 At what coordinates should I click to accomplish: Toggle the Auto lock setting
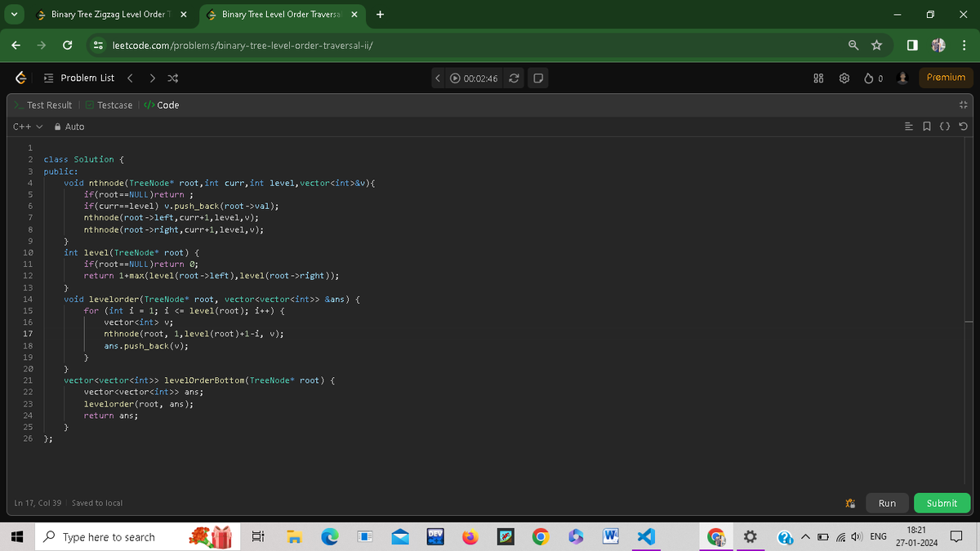click(69, 127)
